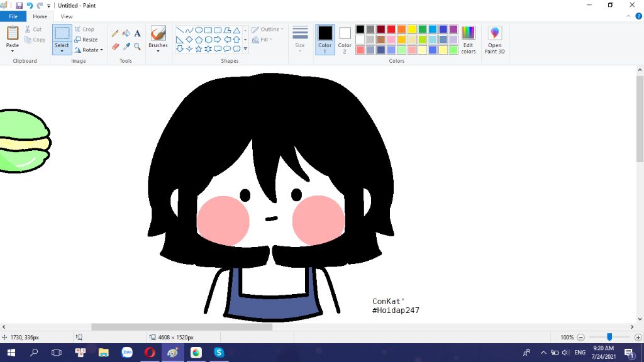The image size is (644, 362).
Task: Click the Crop button
Action: coord(85,30)
